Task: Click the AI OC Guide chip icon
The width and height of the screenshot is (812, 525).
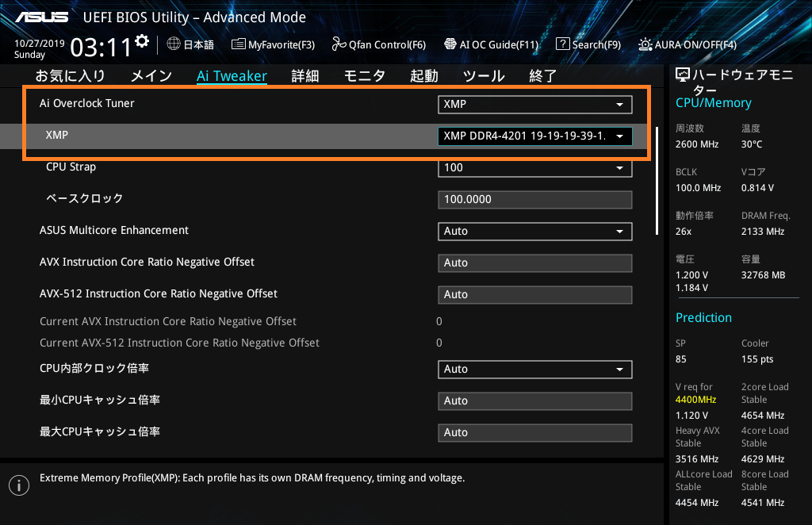Action: (450, 44)
